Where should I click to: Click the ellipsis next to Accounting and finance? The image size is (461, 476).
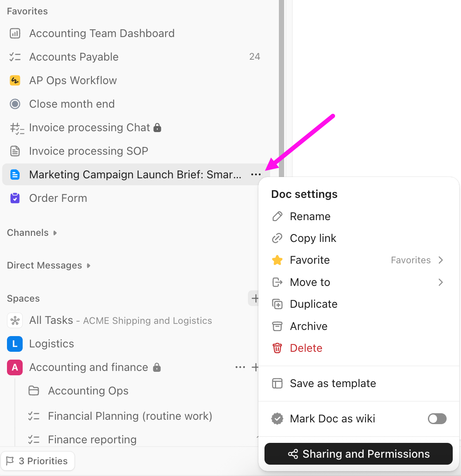pyautogui.click(x=240, y=367)
